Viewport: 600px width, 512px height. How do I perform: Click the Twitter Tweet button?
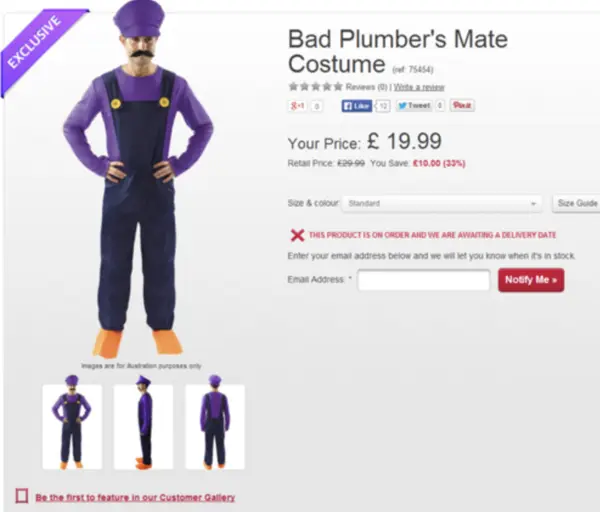tap(414, 106)
